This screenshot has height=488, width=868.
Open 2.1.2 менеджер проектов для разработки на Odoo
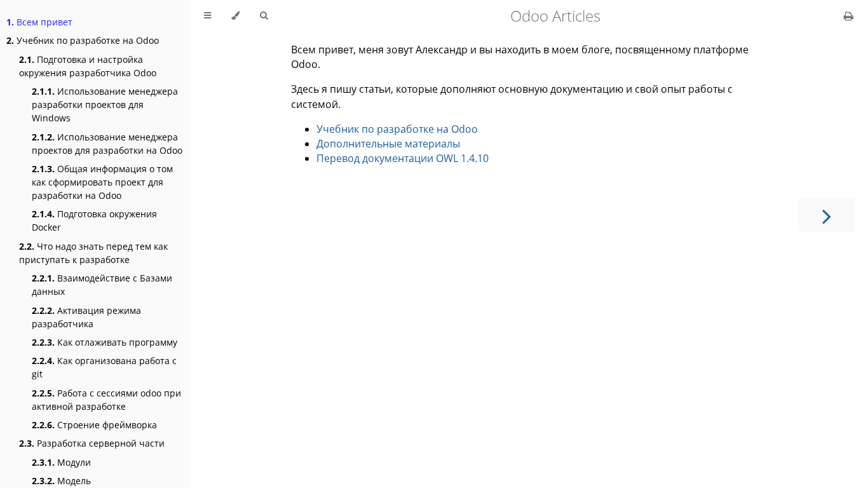[107, 144]
